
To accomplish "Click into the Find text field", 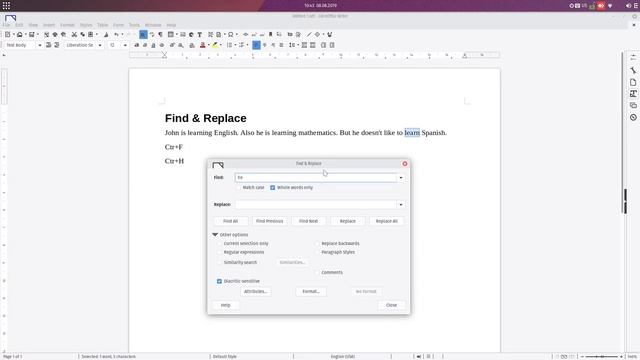I will pos(316,178).
